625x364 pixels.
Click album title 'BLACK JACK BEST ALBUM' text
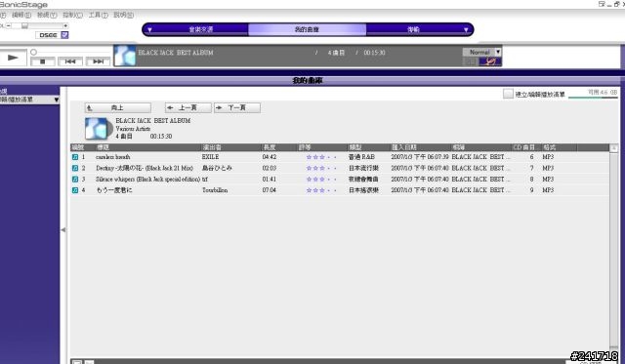tap(153, 121)
